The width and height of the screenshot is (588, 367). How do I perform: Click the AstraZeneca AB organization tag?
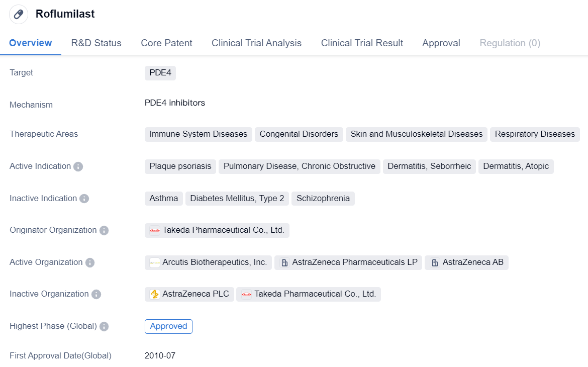pos(466,262)
